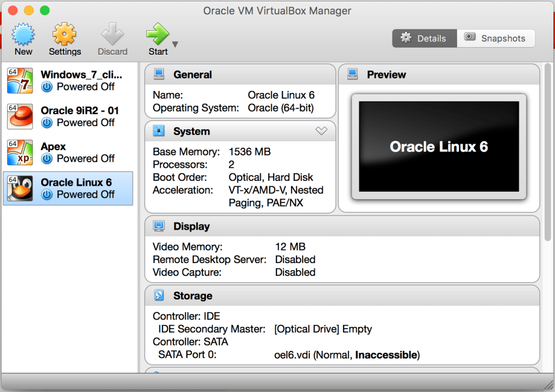Open the General section header

point(240,74)
